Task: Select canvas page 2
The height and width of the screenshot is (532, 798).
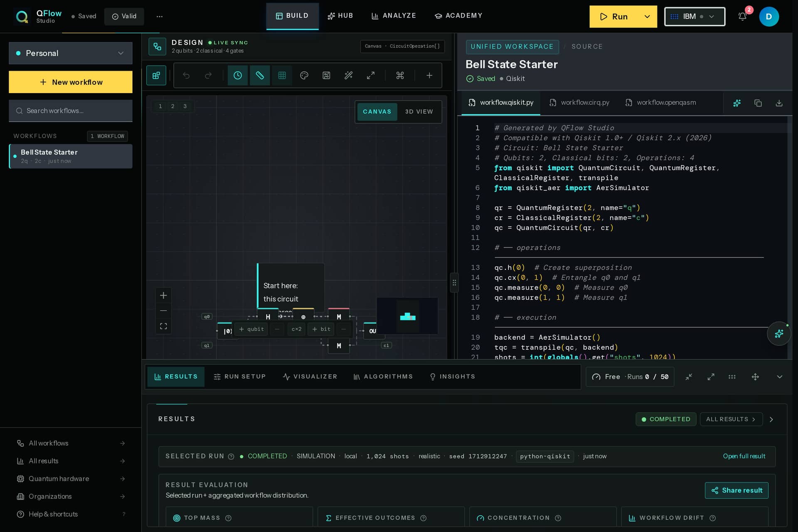Action: coord(173,106)
